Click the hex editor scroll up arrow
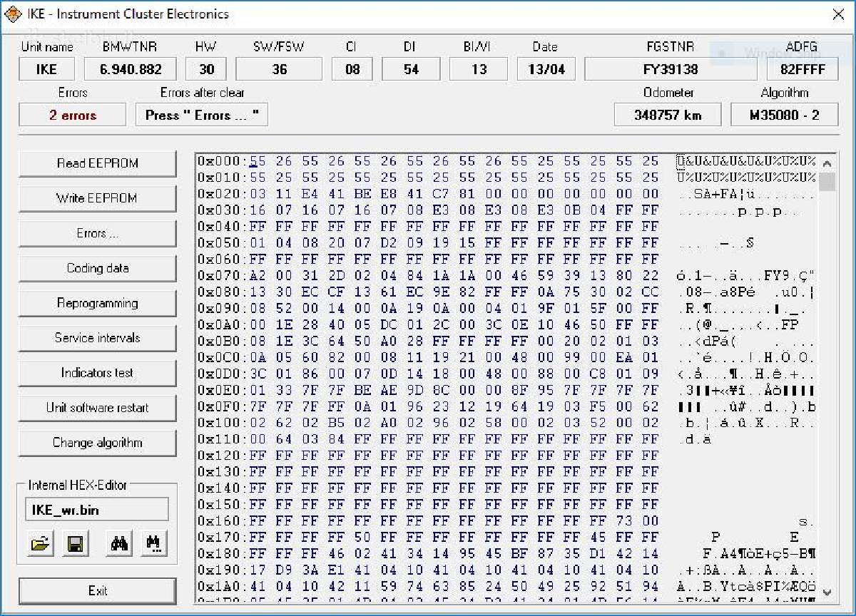The image size is (856, 616). [827, 162]
